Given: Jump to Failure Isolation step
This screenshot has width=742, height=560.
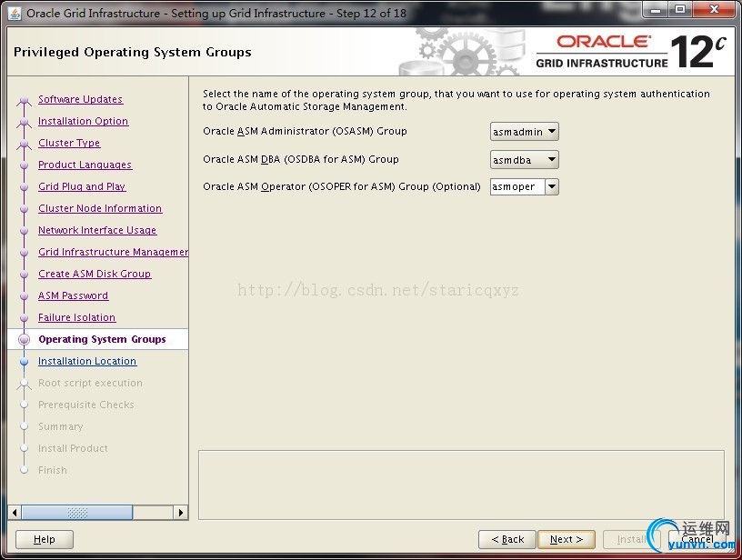Looking at the screenshot, I should pyautogui.click(x=77, y=317).
